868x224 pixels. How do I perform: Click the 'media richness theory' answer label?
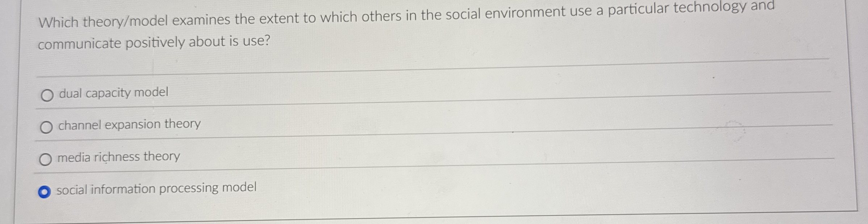point(118,157)
